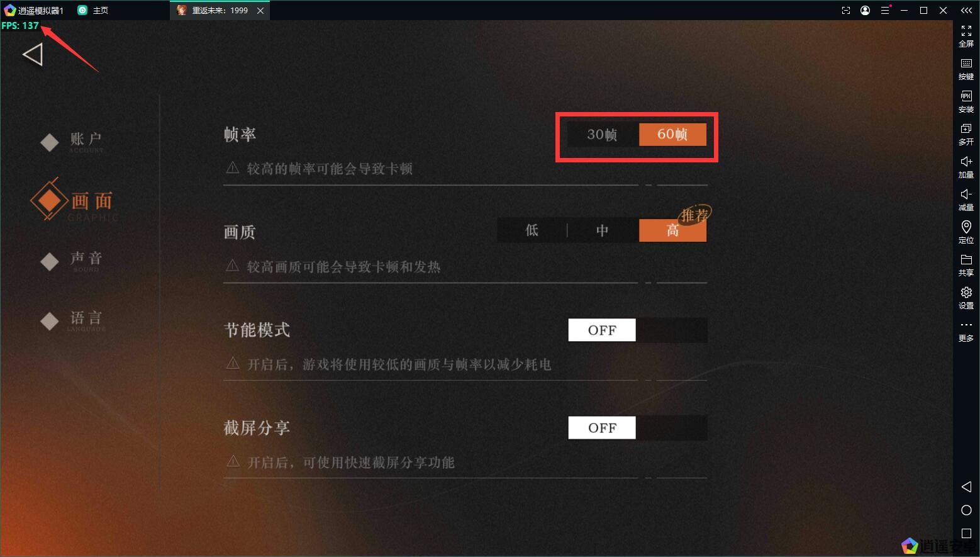Open the emulator hamburger menu
Screen dimensions: 980x557
click(885, 10)
